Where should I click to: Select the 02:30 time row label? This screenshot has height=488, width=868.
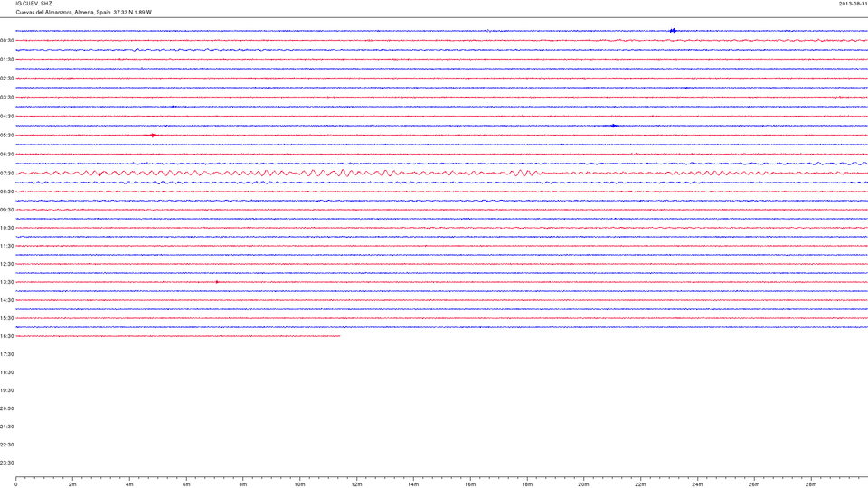coord(6,79)
